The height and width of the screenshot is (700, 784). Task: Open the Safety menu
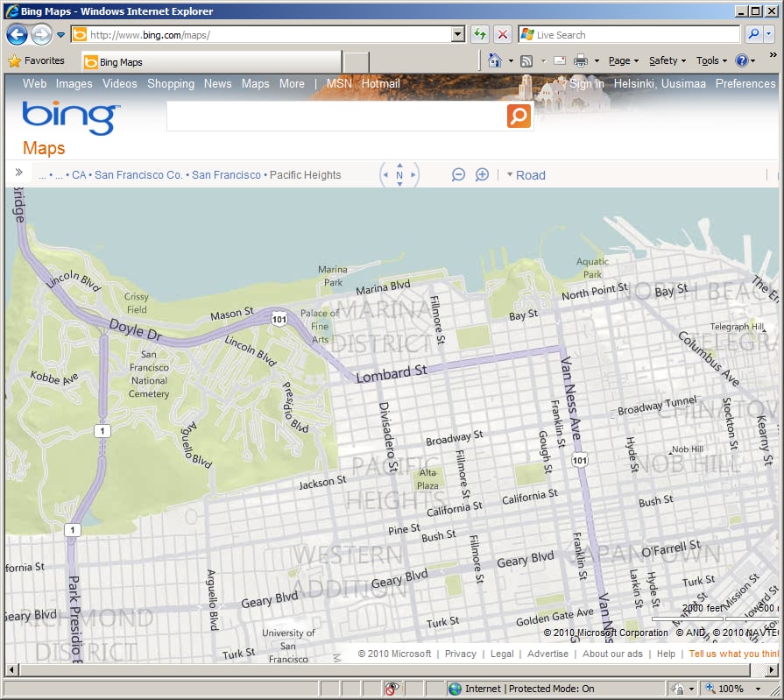click(667, 60)
